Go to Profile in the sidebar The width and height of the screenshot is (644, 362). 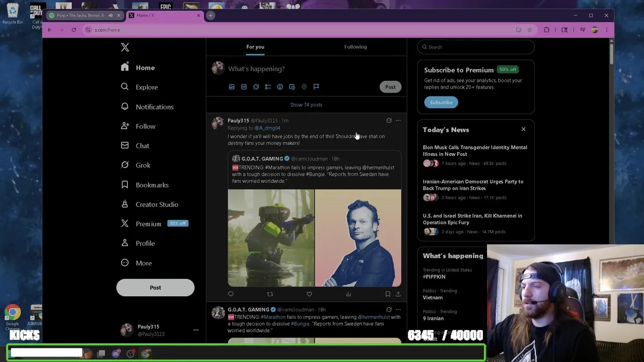138,243
